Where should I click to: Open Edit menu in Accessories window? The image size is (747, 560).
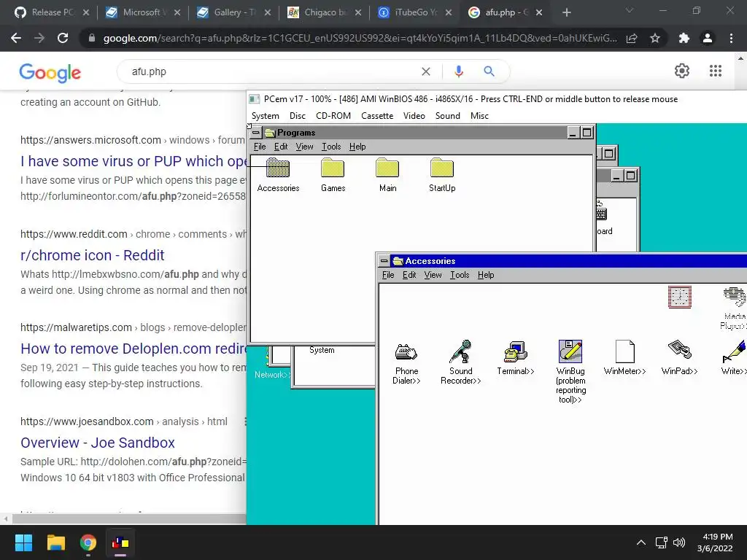coord(409,275)
